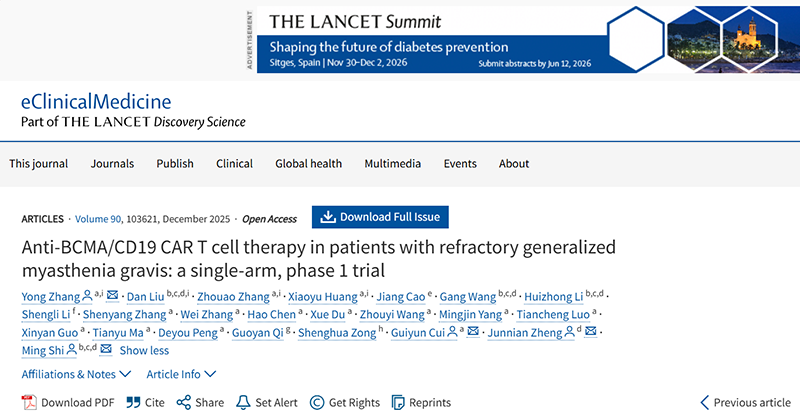Click the envelope icon next to Guiyun Cui

472,332
